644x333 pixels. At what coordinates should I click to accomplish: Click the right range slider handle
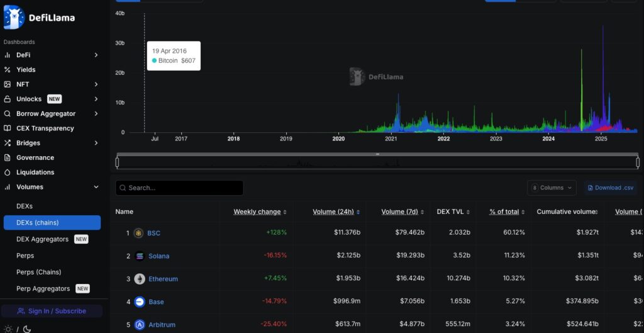[x=638, y=162]
